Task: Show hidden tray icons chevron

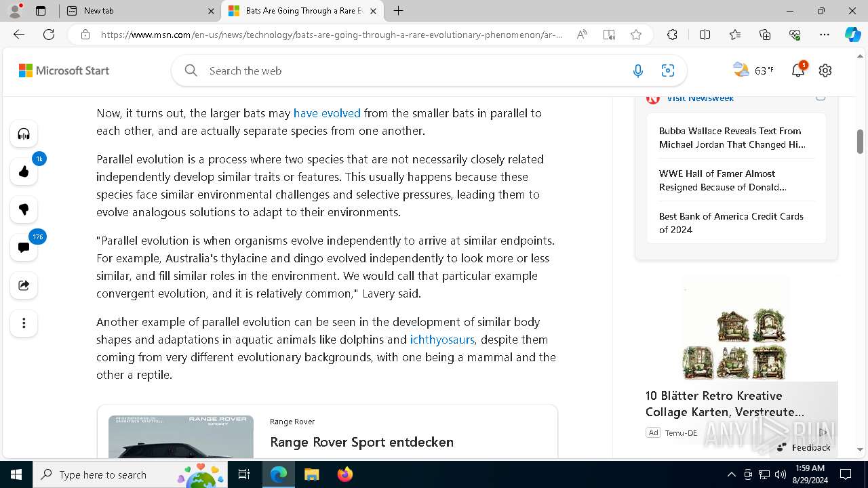Action: [731, 474]
